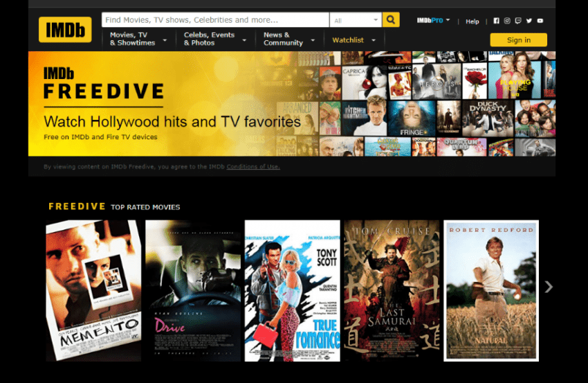Open IMDb Instagram icon
This screenshot has width=588, height=383.
[507, 21]
